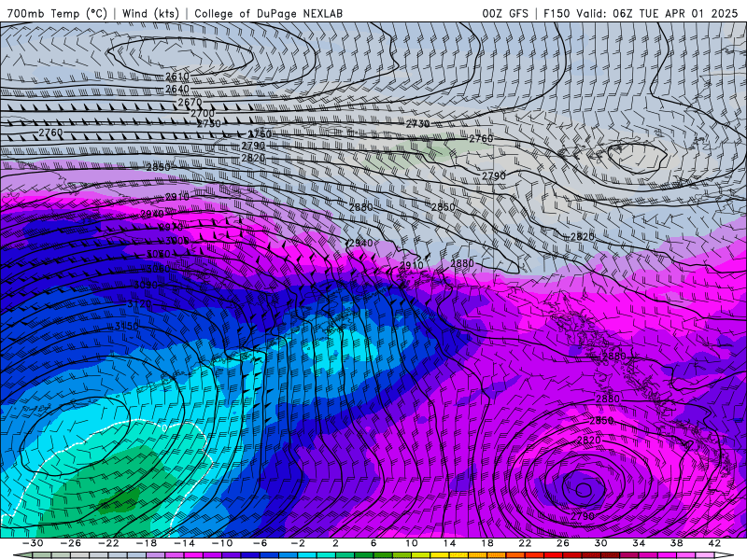Click the 2700 contour label
747x560 pixels.
pos(203,113)
